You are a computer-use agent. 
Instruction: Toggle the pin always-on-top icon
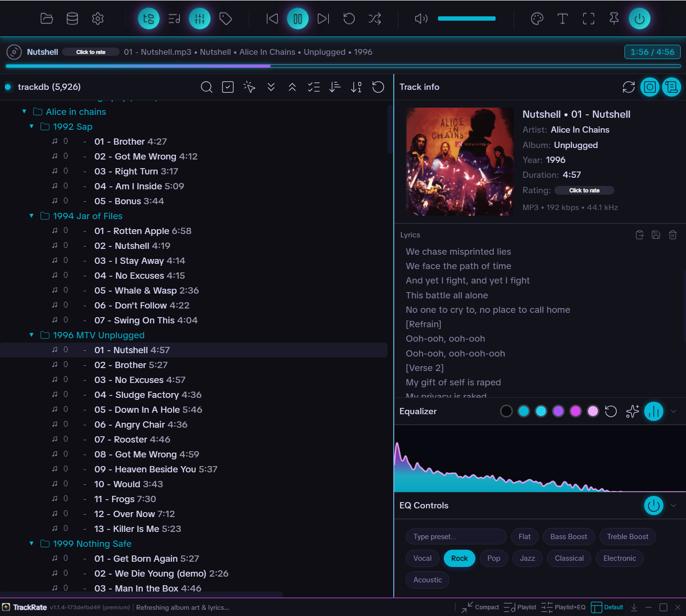[x=613, y=18]
